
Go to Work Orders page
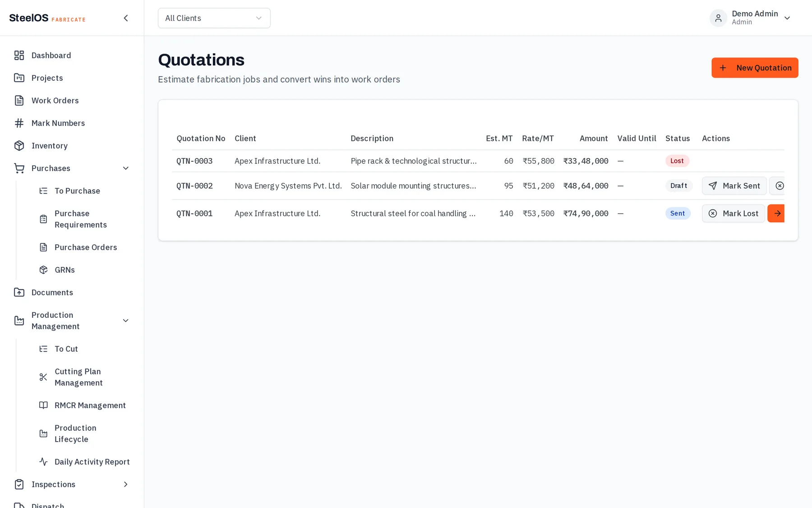click(x=72, y=100)
